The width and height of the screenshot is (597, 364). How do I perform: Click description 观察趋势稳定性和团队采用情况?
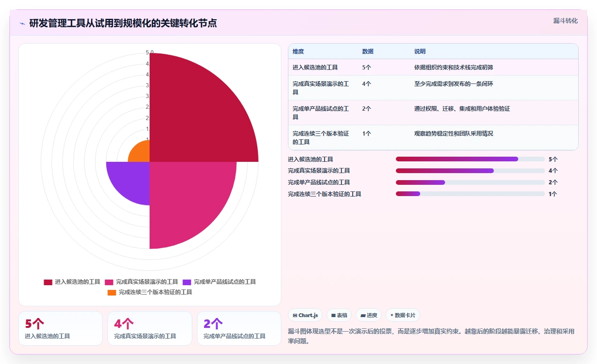click(453, 134)
